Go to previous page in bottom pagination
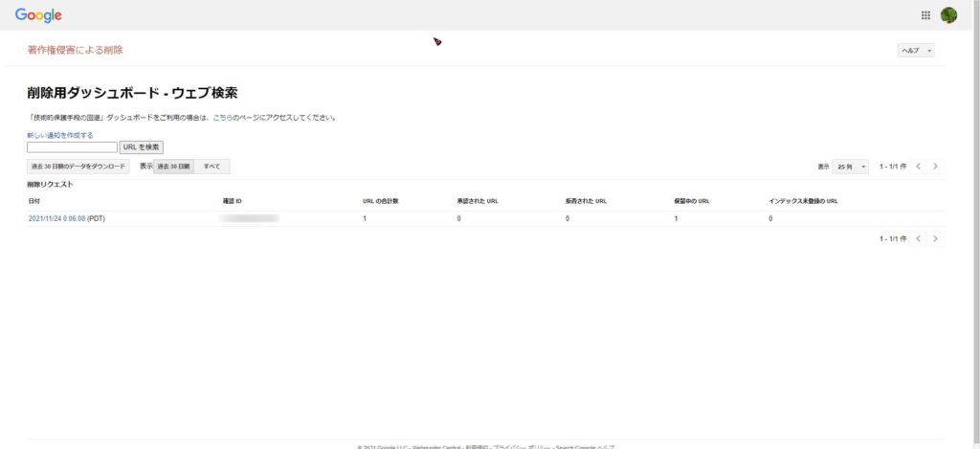Image resolution: width=980 pixels, height=449 pixels. 918,239
